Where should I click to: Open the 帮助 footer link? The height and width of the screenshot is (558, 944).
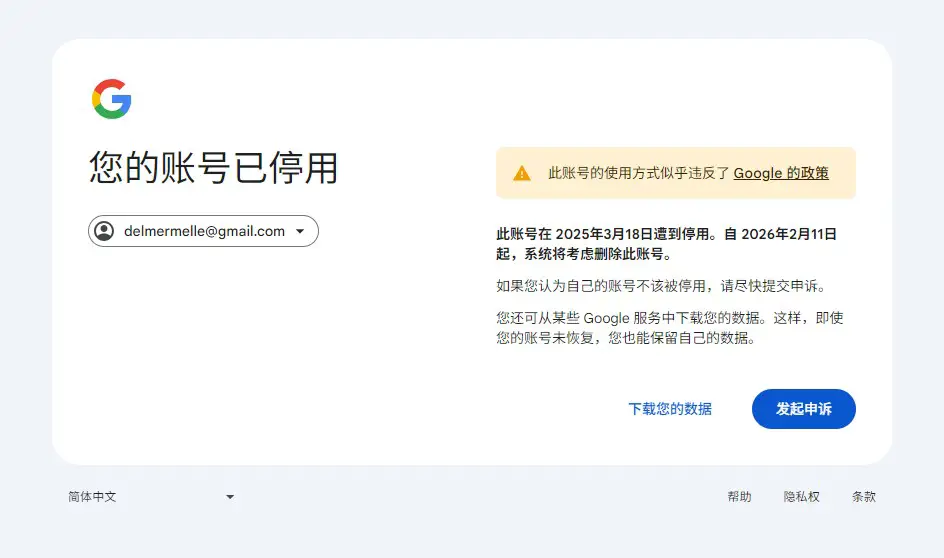(739, 497)
